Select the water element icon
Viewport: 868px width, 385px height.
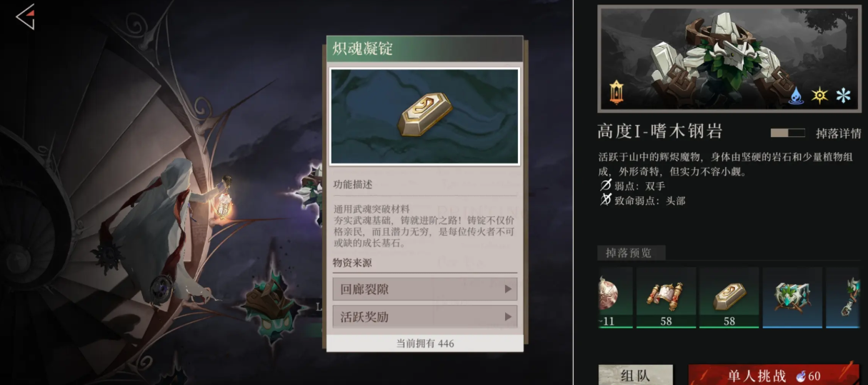click(x=797, y=96)
